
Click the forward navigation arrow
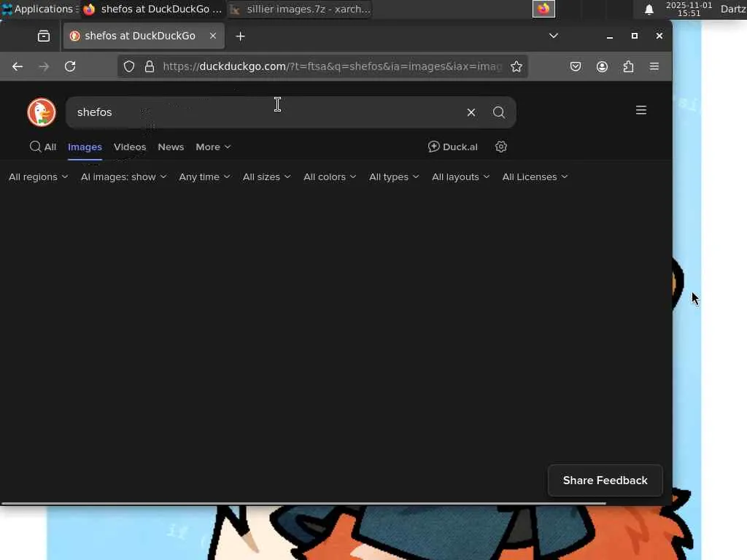point(44,66)
